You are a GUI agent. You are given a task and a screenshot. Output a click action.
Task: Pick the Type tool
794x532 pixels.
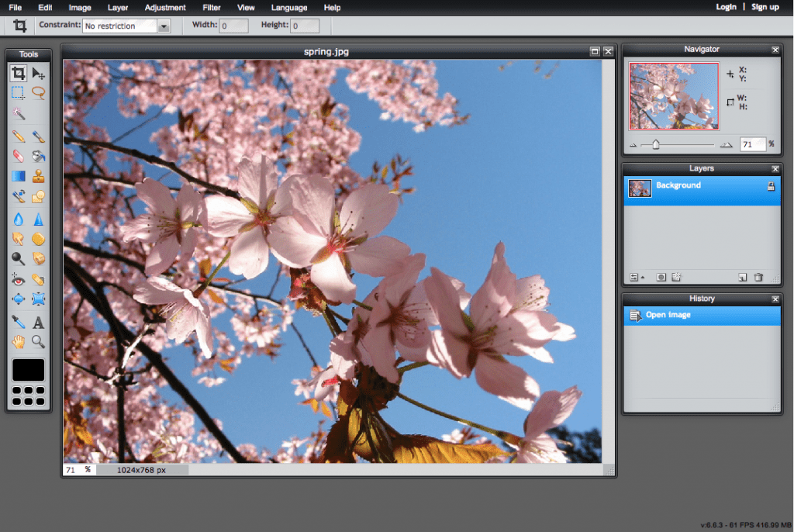click(38, 322)
